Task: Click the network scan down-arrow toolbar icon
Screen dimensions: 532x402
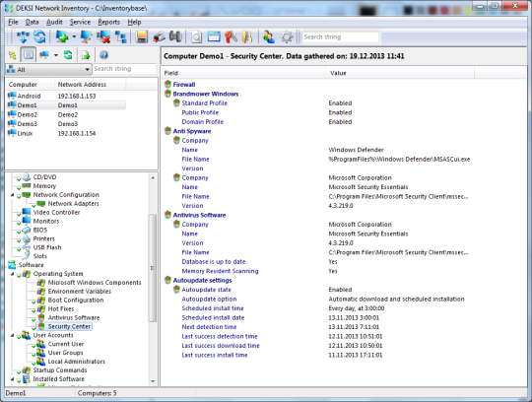Action: coord(23,36)
